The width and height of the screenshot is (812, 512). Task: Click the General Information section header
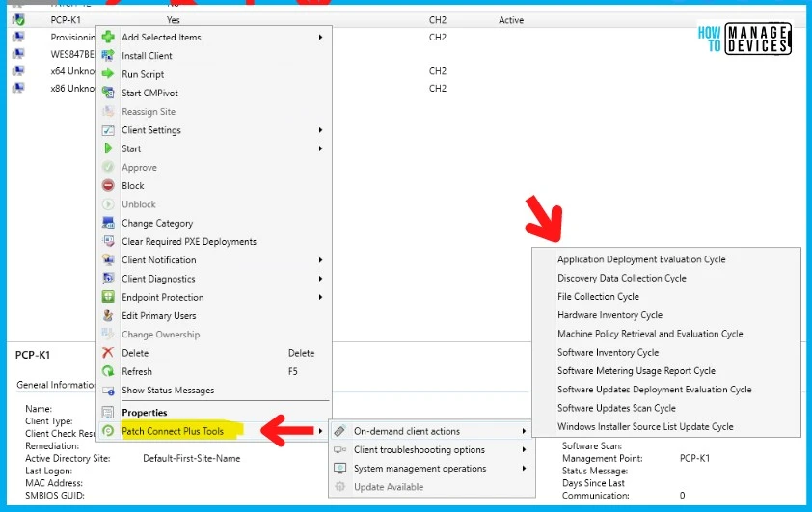pyautogui.click(x=56, y=385)
